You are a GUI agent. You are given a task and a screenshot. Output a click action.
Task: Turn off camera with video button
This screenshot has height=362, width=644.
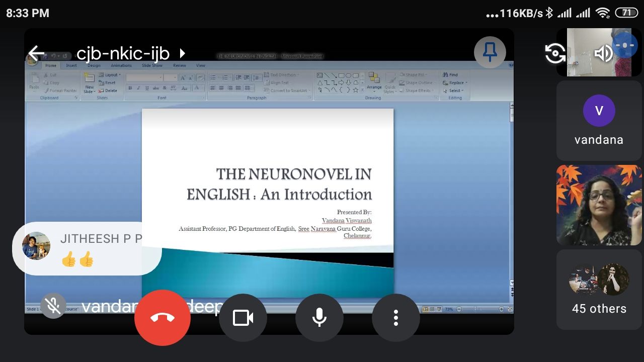coord(243,318)
